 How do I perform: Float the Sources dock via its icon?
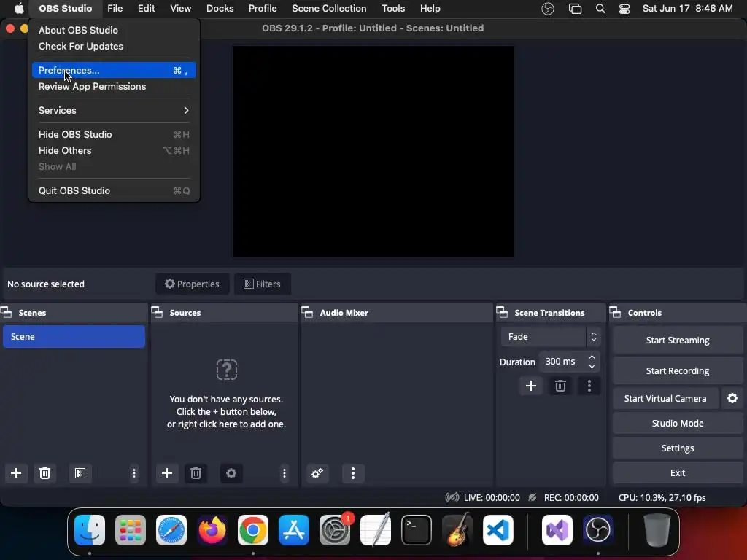[x=158, y=313]
